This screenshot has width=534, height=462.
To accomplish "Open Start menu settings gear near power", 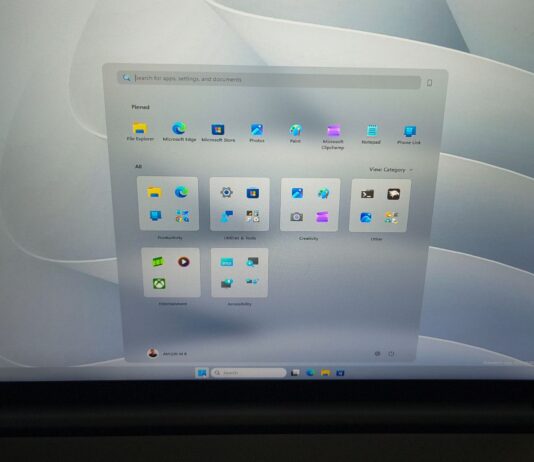I will 377,354.
